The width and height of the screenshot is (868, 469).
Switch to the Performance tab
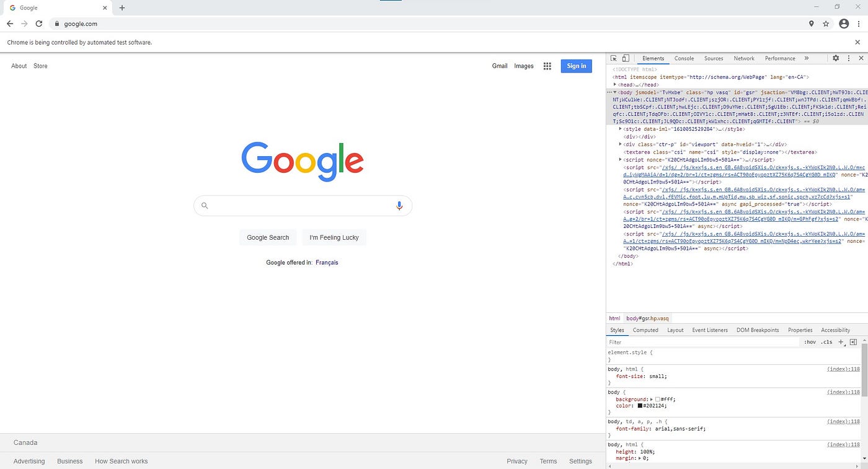[x=780, y=58]
